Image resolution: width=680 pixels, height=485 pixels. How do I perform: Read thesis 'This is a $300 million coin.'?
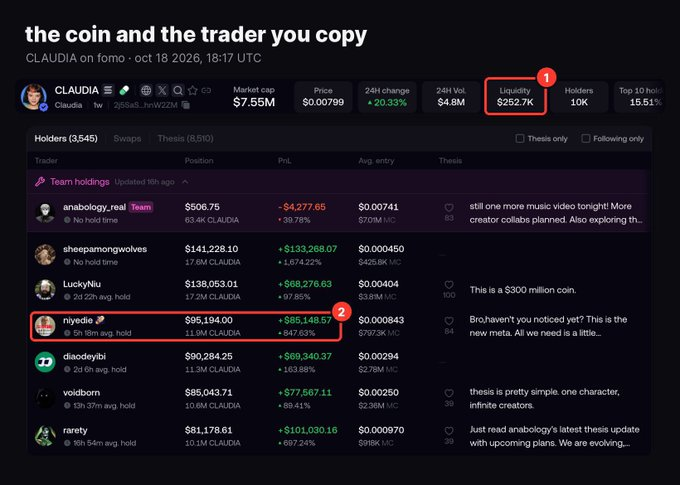[x=523, y=290]
